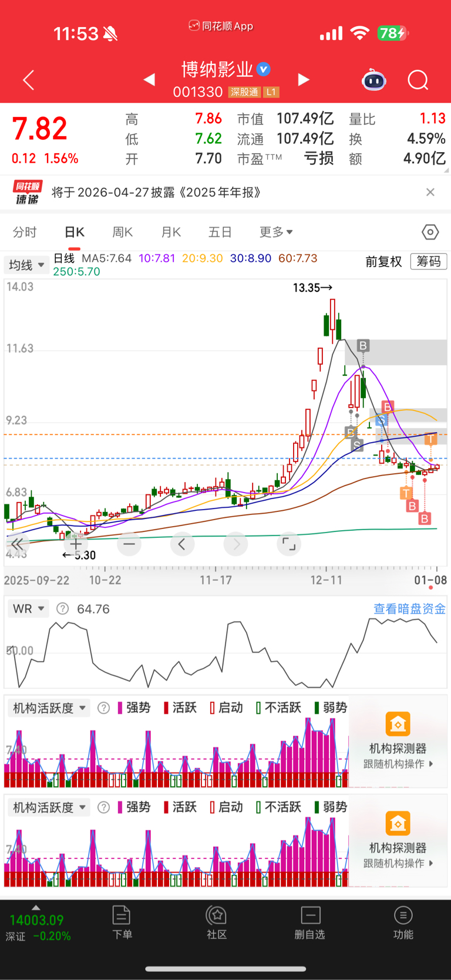Go to the previous stock with the left triangle
The image size is (451, 980).
click(149, 79)
